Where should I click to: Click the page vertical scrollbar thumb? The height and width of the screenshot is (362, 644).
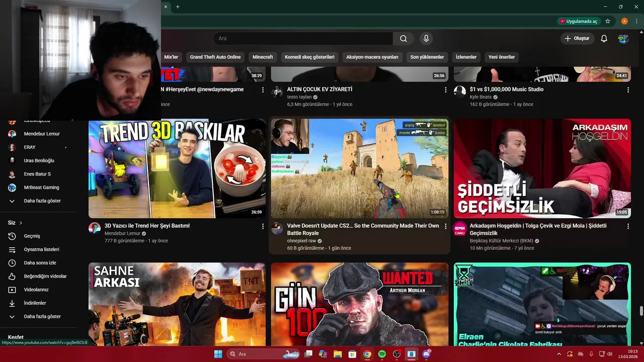tap(641, 311)
